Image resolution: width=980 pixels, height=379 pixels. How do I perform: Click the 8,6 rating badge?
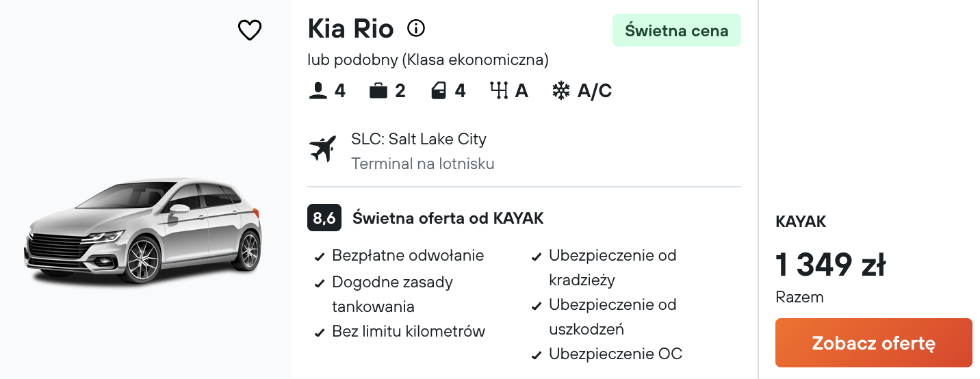point(324,218)
